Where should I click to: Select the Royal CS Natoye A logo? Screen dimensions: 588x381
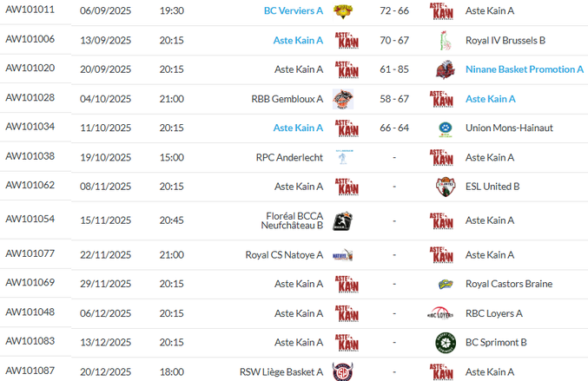pyautogui.click(x=343, y=255)
